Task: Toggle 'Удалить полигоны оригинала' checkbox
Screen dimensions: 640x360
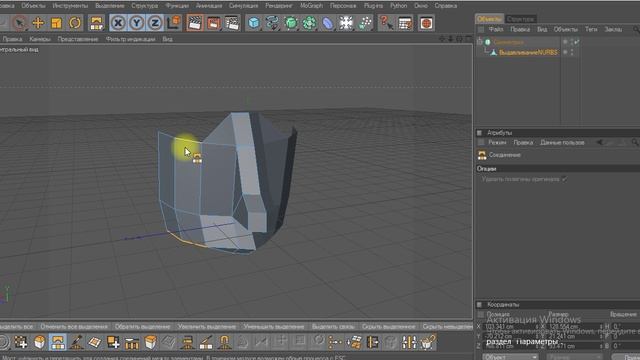Action: click(x=564, y=179)
